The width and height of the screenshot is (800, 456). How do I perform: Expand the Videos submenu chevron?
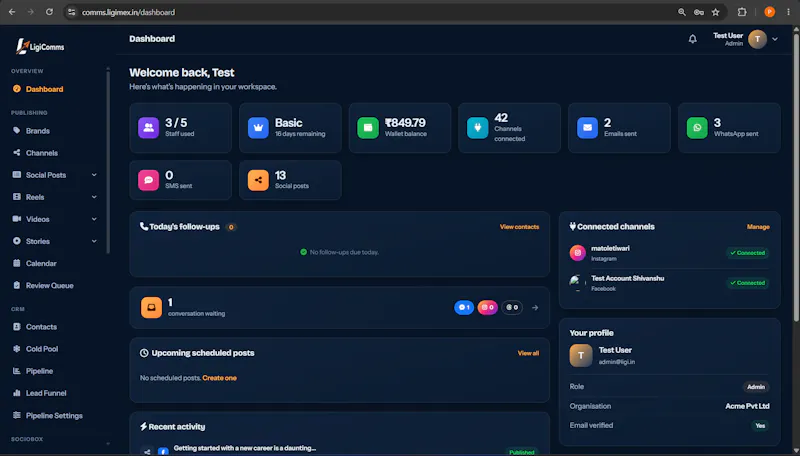tap(94, 219)
